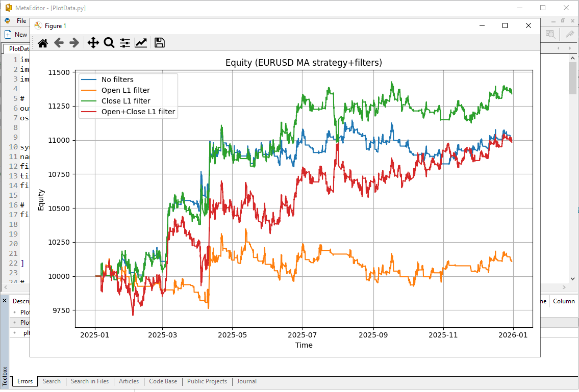The height and width of the screenshot is (392, 579).
Task: Save the figure with floppy icon
Action: 160,43
